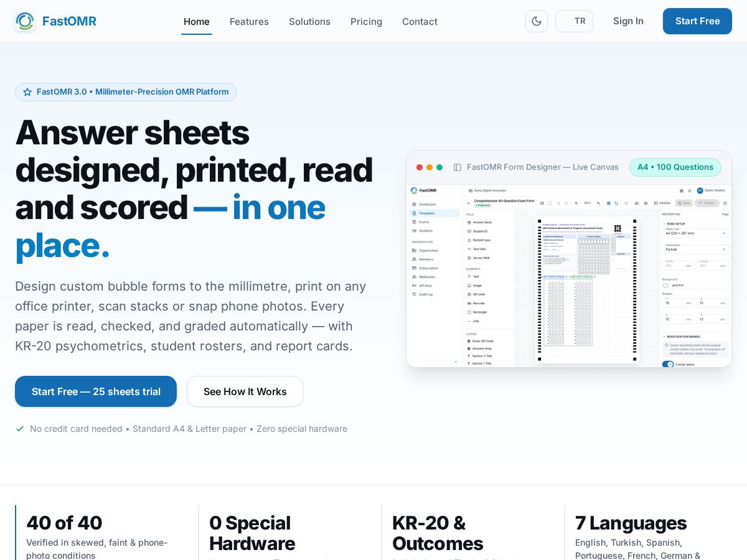Click the back arrow beside exam form title
This screenshot has width=747, height=560.
click(469, 203)
